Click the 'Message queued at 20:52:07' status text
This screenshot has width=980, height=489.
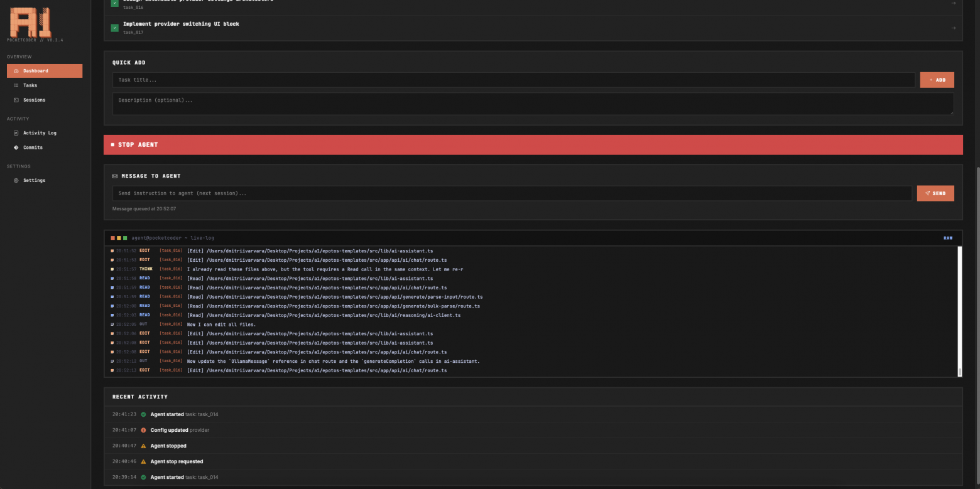[x=144, y=208]
